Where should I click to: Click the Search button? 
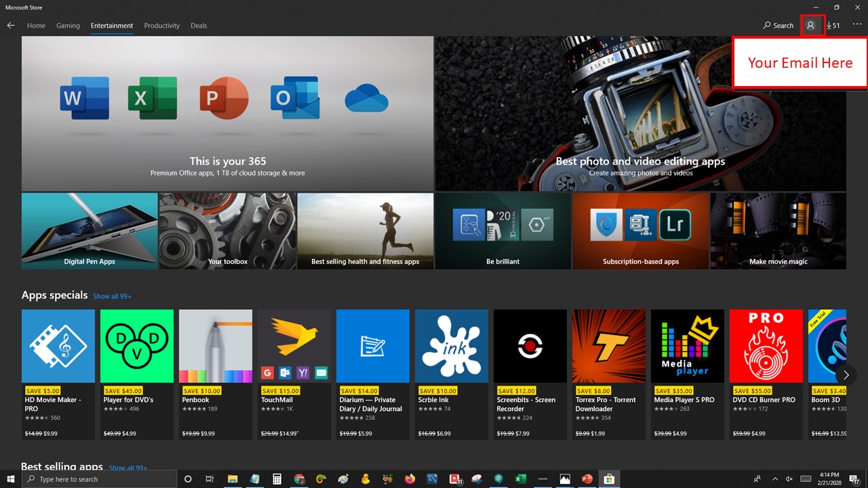[x=778, y=26]
